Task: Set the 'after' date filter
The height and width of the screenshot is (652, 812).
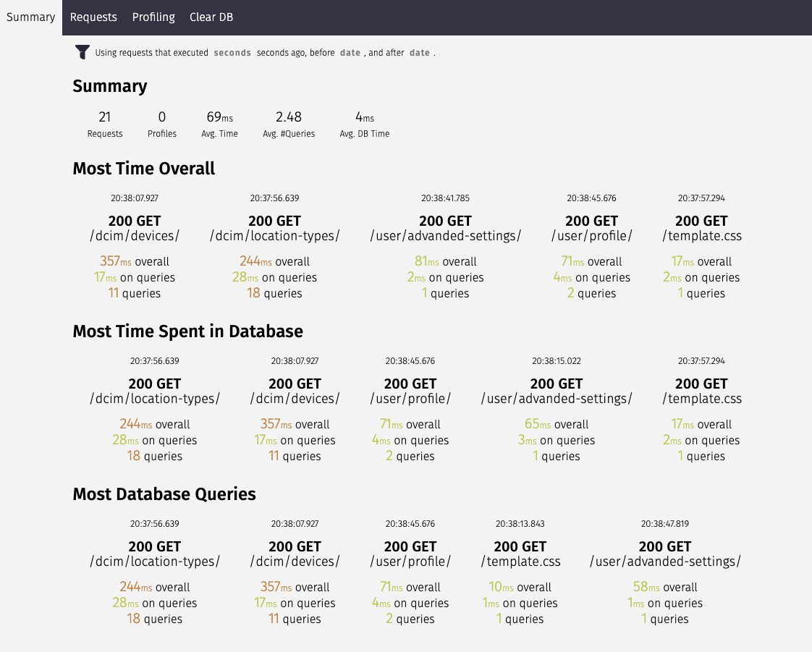Action: click(x=419, y=52)
